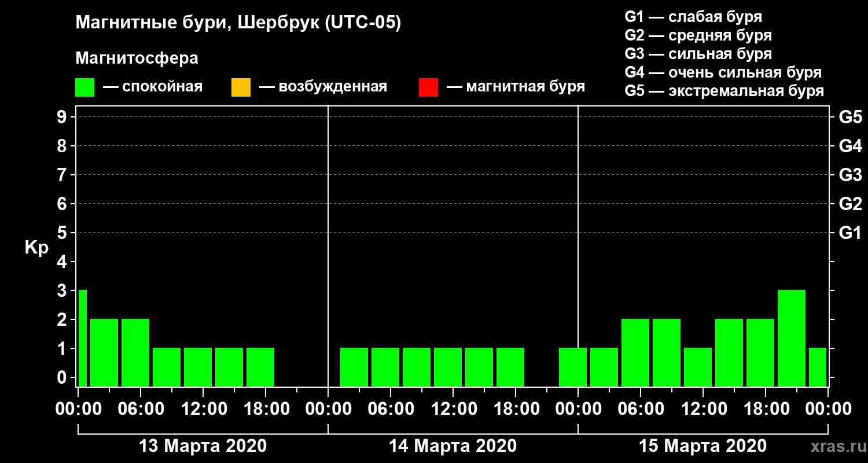This screenshot has width=868, height=463.
Task: Click the 'G3' label on the right axis
Action: [x=851, y=175]
